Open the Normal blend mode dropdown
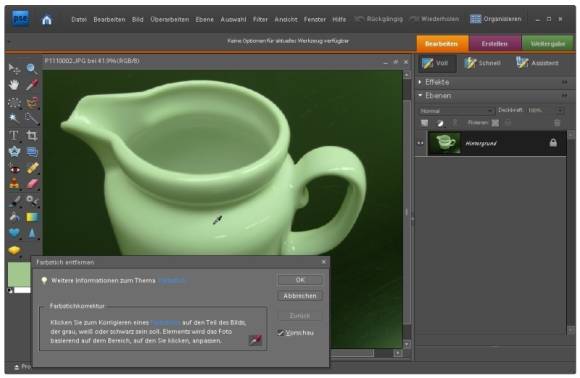The image size is (580, 378). click(x=456, y=111)
